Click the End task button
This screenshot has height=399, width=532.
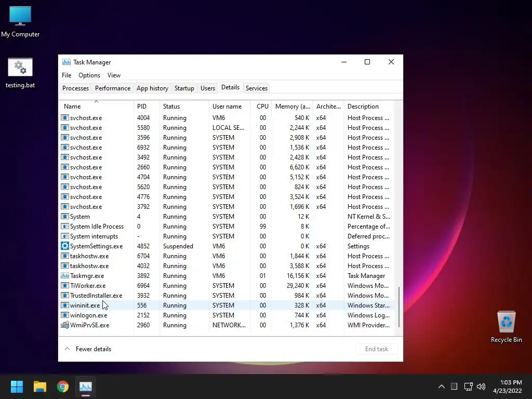pos(377,349)
